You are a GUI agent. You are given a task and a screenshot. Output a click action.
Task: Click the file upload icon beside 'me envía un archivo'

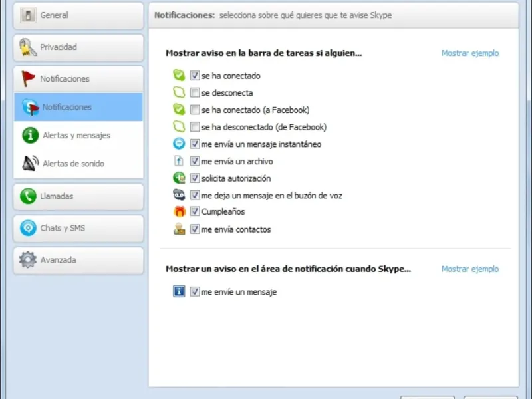click(179, 161)
